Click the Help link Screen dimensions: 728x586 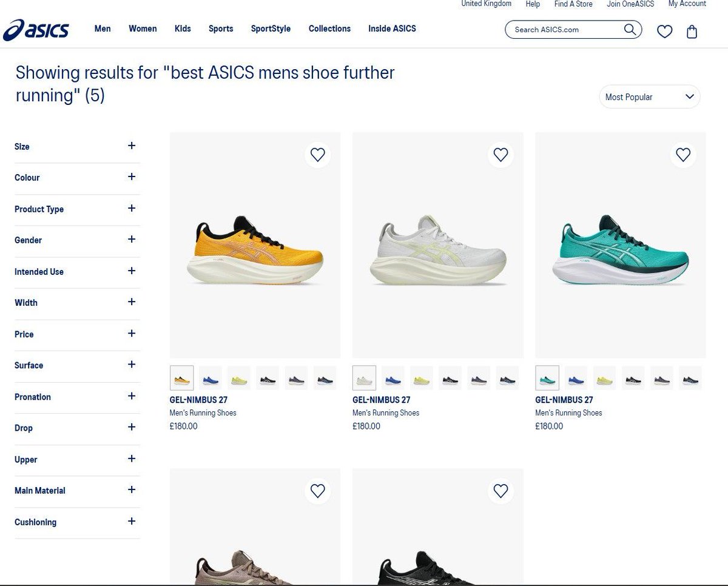tap(533, 4)
